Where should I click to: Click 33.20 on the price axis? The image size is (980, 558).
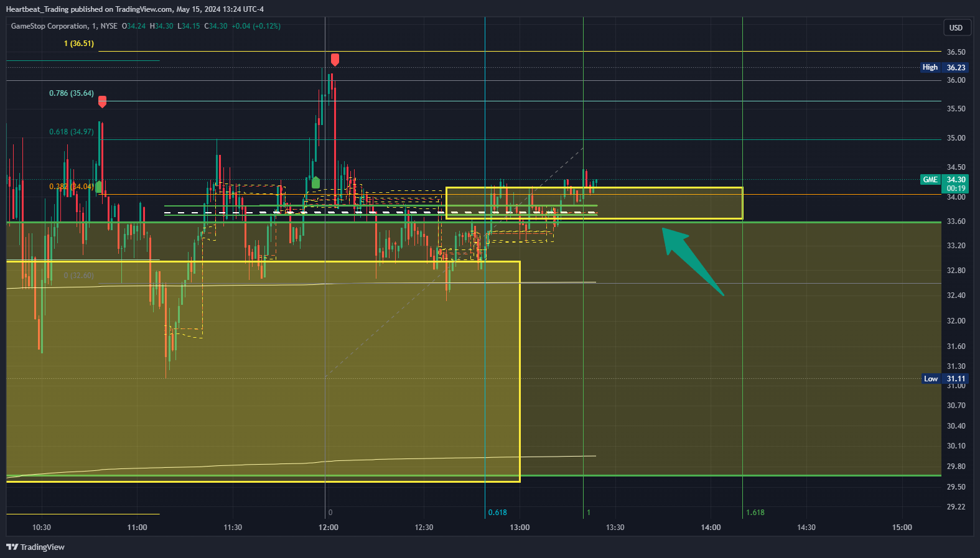pos(956,246)
